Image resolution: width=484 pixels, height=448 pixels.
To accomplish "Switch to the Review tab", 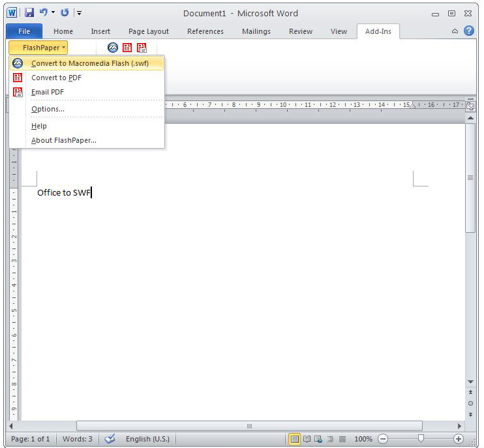I will pyautogui.click(x=301, y=31).
